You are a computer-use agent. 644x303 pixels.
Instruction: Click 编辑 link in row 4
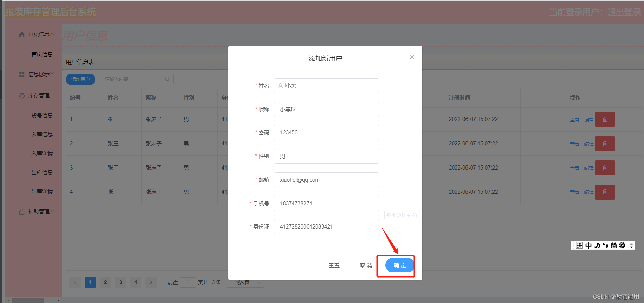(589, 192)
